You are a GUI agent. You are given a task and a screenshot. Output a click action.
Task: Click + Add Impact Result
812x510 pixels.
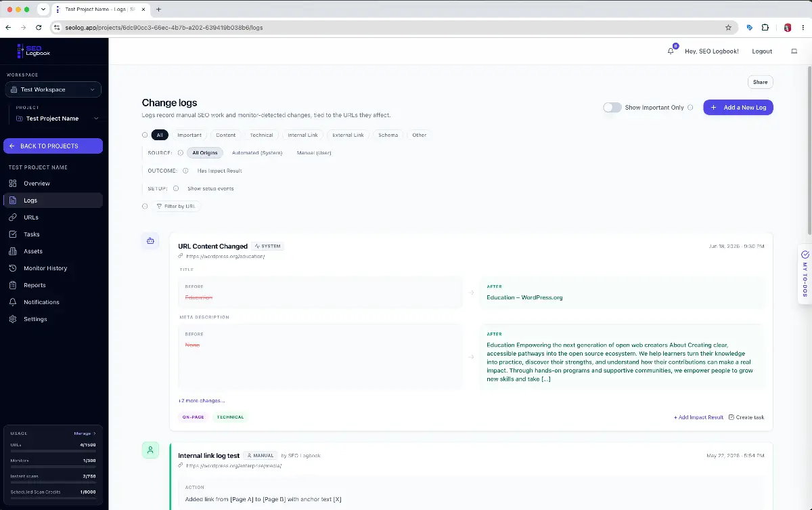point(698,417)
